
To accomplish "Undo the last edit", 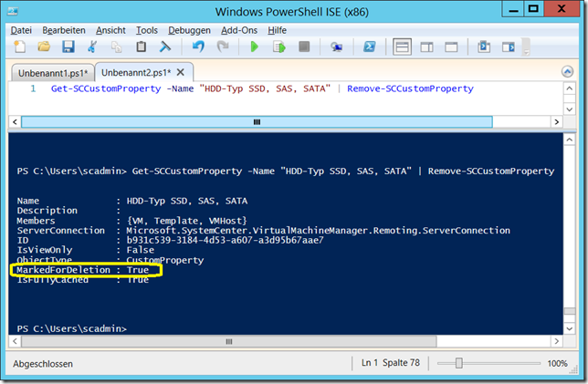I will [x=198, y=47].
